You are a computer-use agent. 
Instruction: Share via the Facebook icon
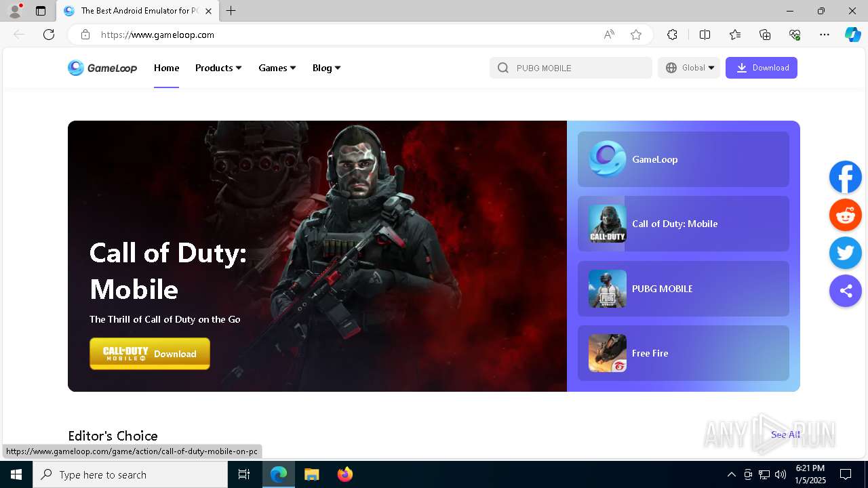pyautogui.click(x=846, y=177)
